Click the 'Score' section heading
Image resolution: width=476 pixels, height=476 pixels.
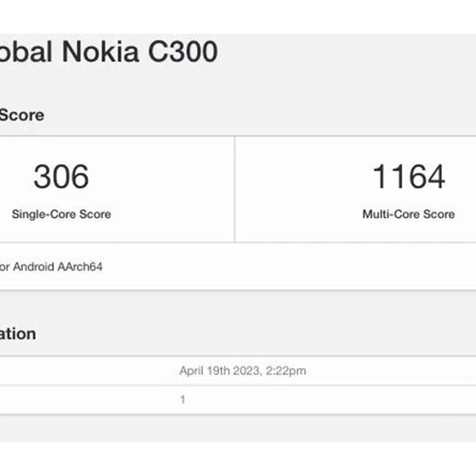pyautogui.click(x=22, y=115)
